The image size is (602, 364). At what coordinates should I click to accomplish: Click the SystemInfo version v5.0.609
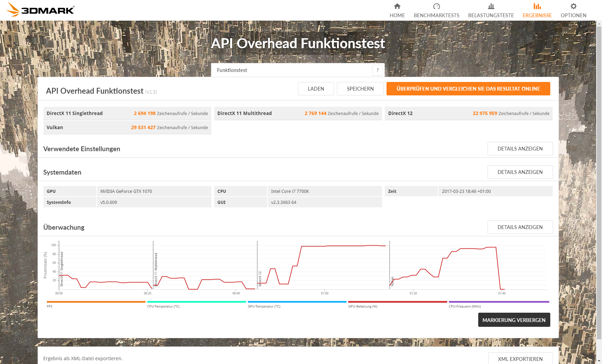pyautogui.click(x=109, y=202)
